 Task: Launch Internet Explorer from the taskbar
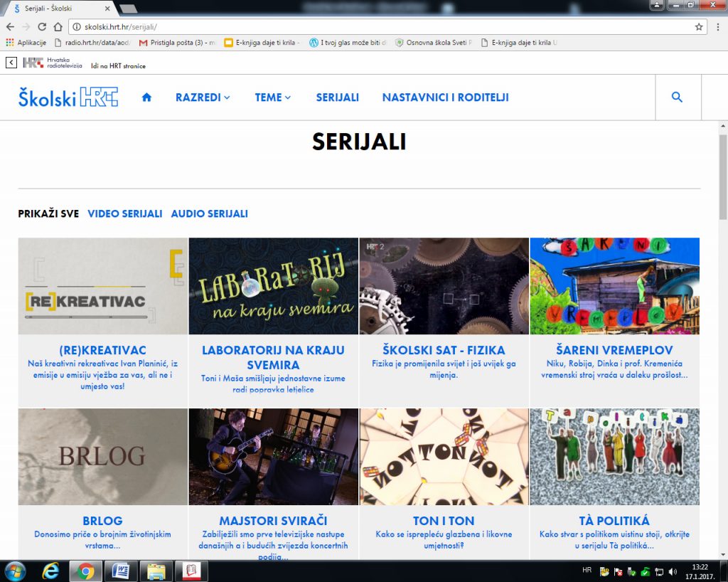coord(50,571)
